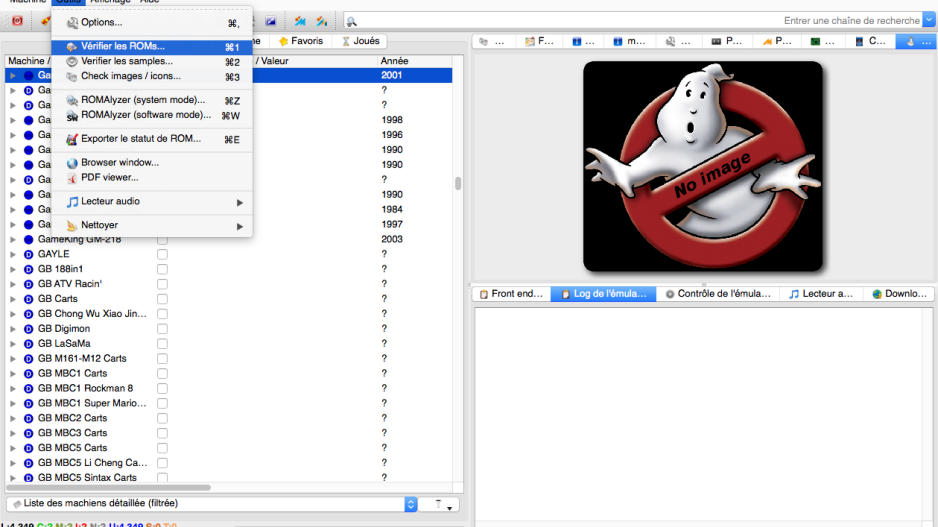Click the Entrer une chaîne de recherche field

[634, 21]
